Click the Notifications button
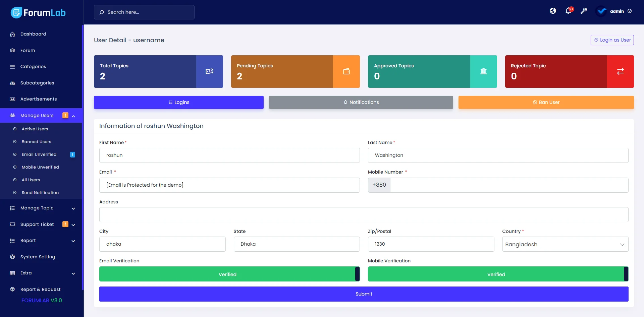The width and height of the screenshot is (644, 317). (361, 102)
